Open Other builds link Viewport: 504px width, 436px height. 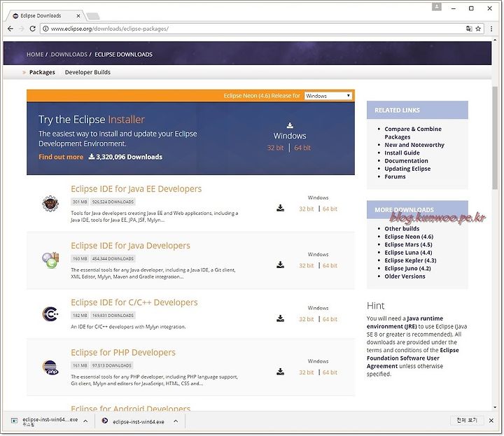402,229
